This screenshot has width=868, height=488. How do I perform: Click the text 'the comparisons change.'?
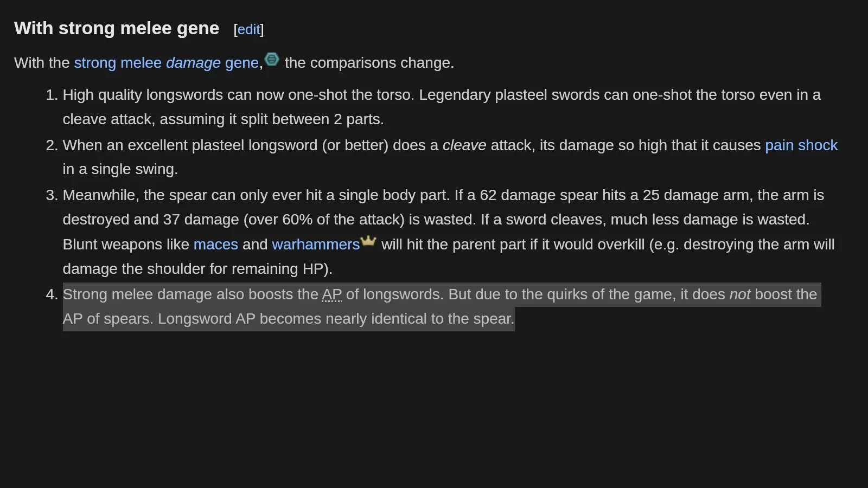pyautogui.click(x=369, y=63)
